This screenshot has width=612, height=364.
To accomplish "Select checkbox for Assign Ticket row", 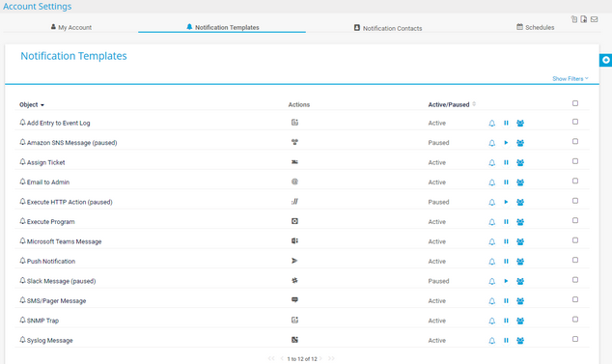I will pyautogui.click(x=575, y=161).
